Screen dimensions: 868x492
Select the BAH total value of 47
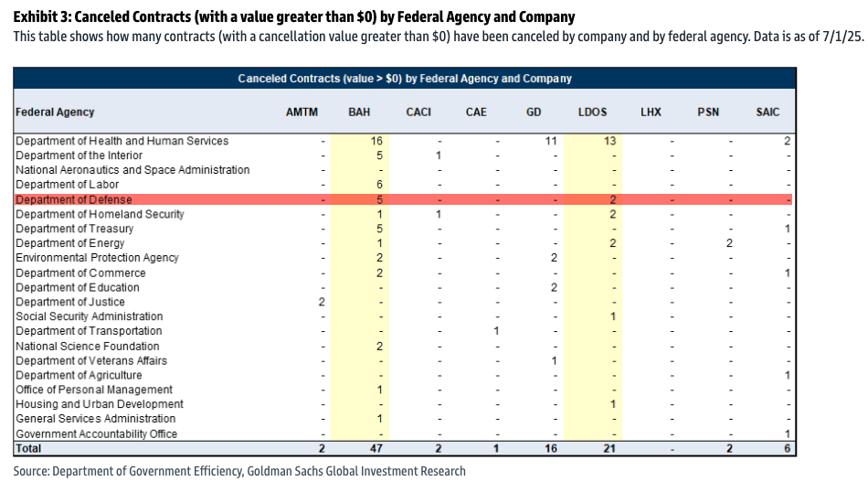376,448
